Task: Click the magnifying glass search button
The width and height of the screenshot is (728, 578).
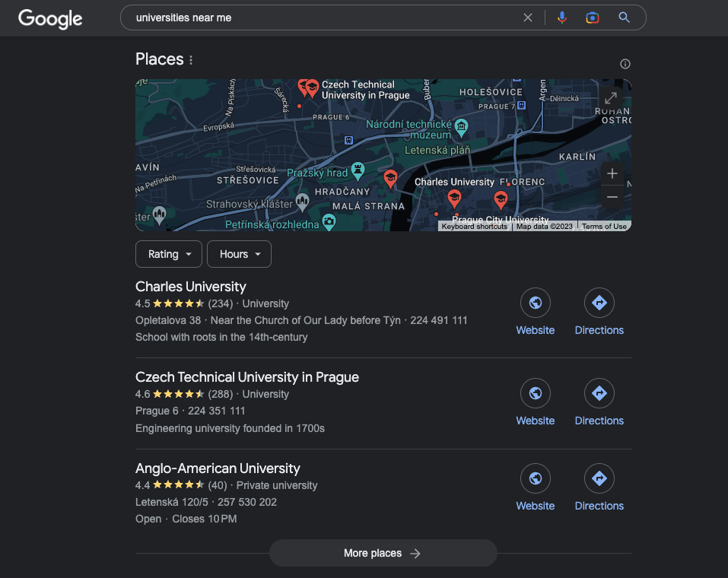Action: pos(624,17)
